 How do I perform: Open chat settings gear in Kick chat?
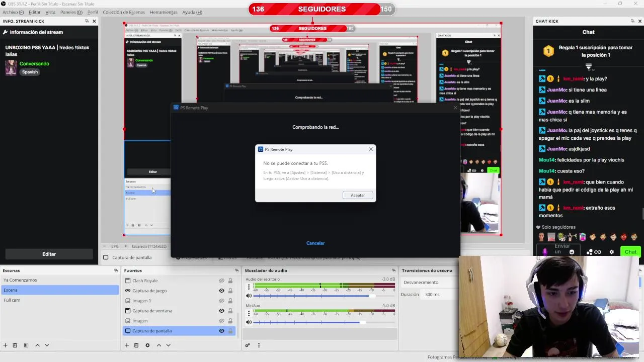(x=612, y=252)
